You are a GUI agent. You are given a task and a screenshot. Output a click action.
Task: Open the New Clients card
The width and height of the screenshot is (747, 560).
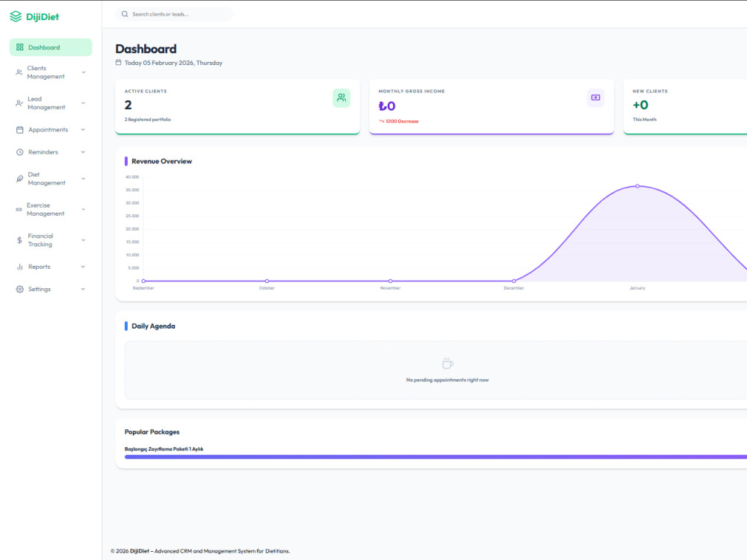(x=685, y=107)
